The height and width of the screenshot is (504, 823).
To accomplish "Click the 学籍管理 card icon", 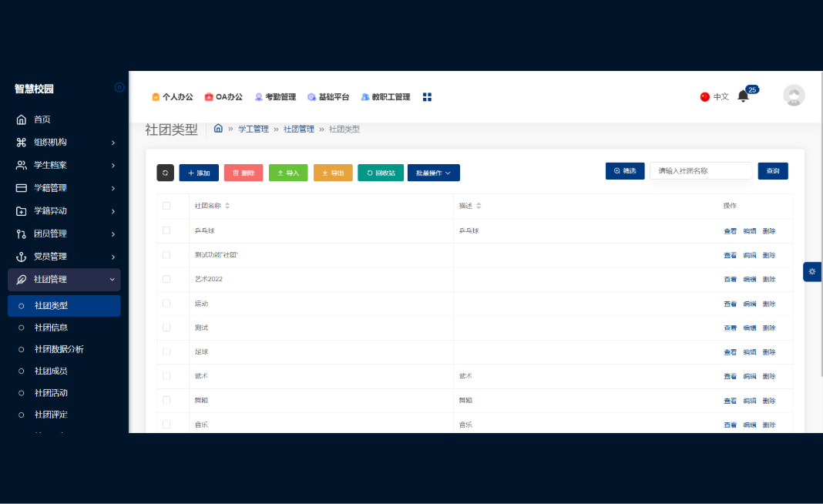I will click(x=21, y=188).
